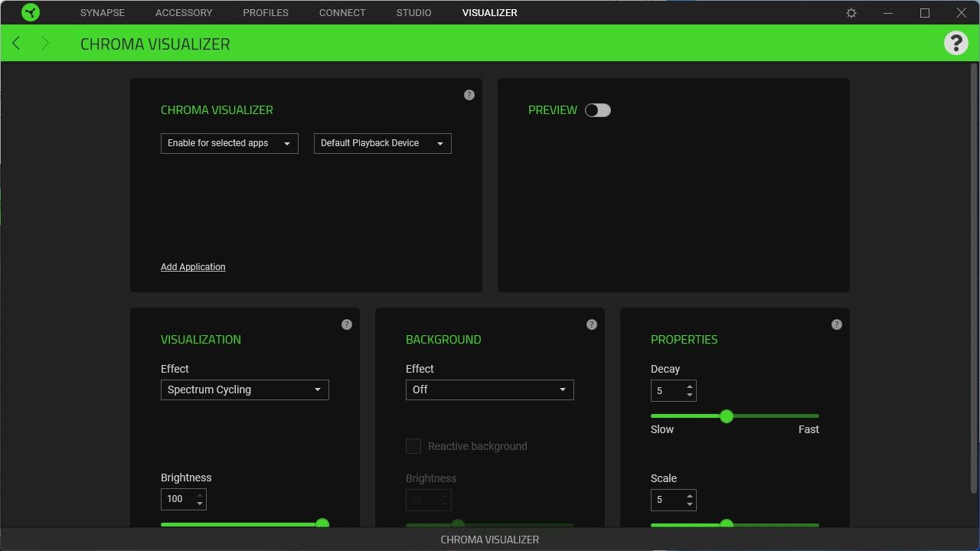Go to the Profiles tab
Viewport: 980px width, 551px height.
click(x=266, y=13)
